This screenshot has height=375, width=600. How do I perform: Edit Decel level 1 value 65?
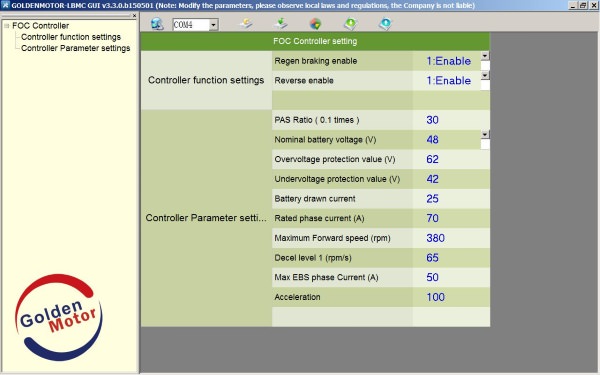tap(432, 258)
